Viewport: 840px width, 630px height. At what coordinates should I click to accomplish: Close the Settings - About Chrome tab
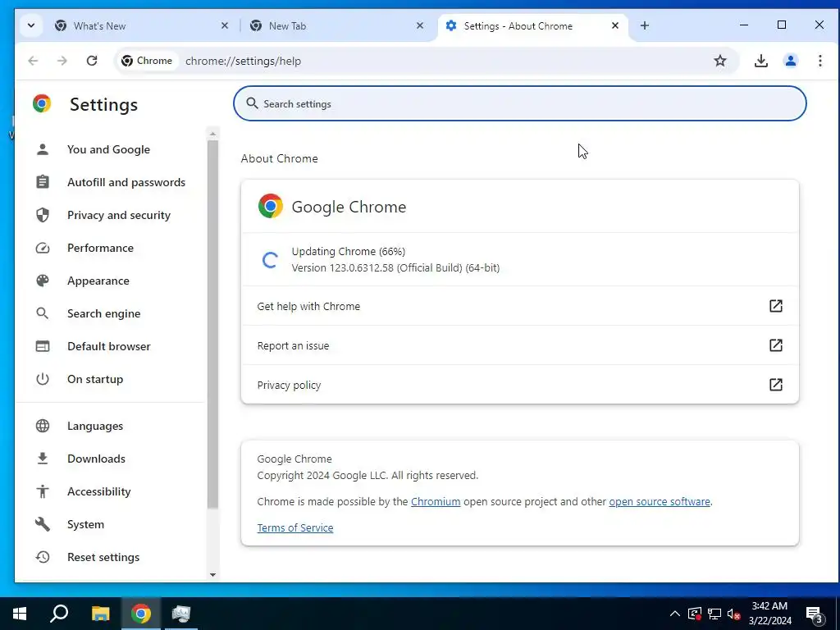(615, 25)
